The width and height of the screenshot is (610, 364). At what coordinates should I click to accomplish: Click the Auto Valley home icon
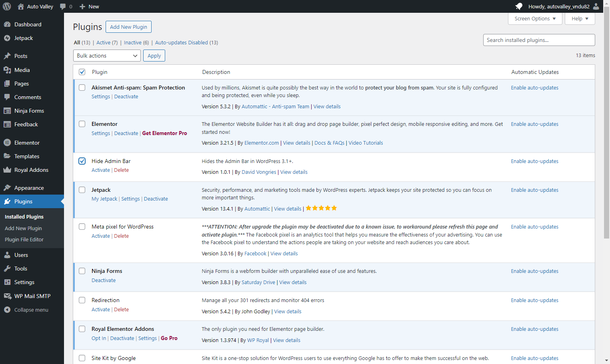pos(21,6)
